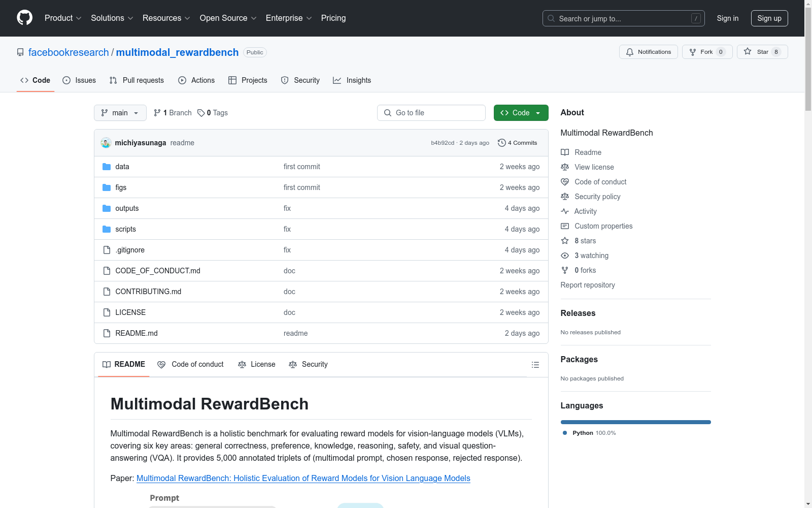Open the Insights tab
The image size is (812, 508).
pyautogui.click(x=352, y=80)
